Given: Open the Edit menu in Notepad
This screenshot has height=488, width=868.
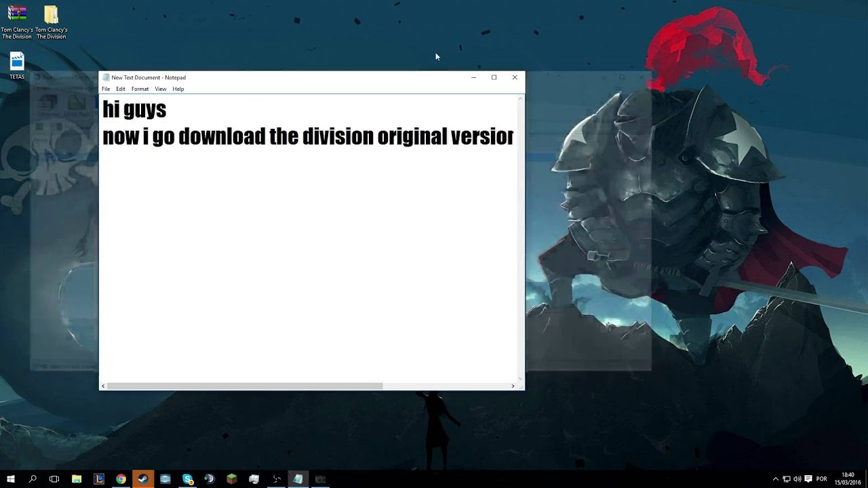Looking at the screenshot, I should pos(121,89).
